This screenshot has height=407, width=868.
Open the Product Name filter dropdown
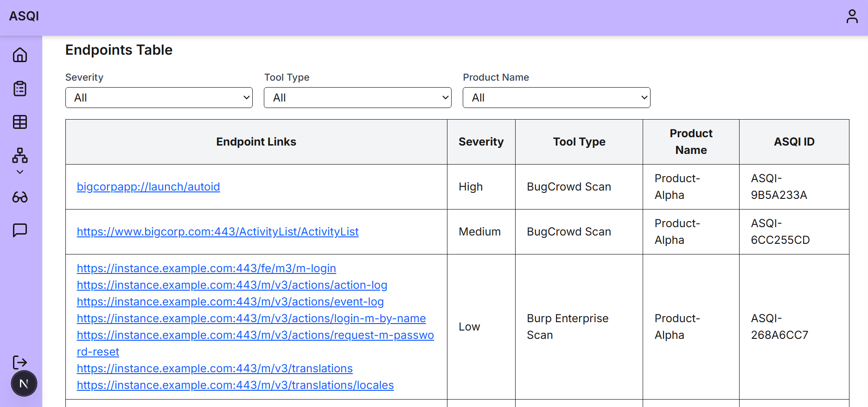556,98
